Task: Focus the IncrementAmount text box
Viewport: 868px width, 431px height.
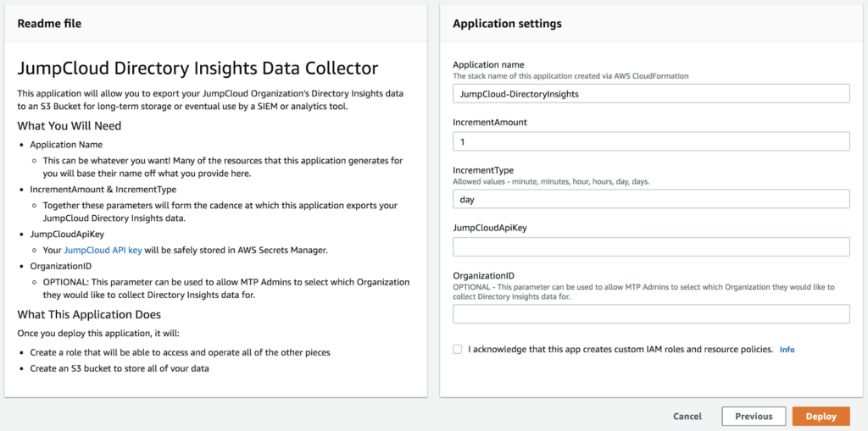Action: tap(650, 141)
